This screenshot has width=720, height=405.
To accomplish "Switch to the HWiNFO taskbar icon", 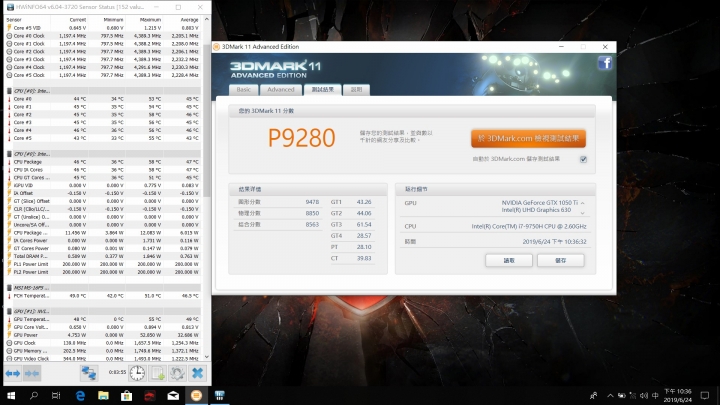I will pyautogui.click(x=219, y=396).
